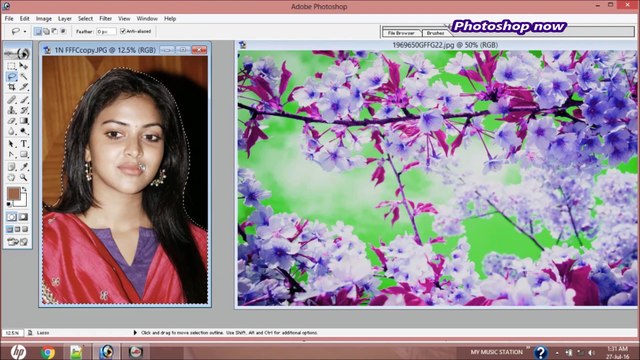
Task: Open the File Browser palette tab
Action: [x=402, y=33]
